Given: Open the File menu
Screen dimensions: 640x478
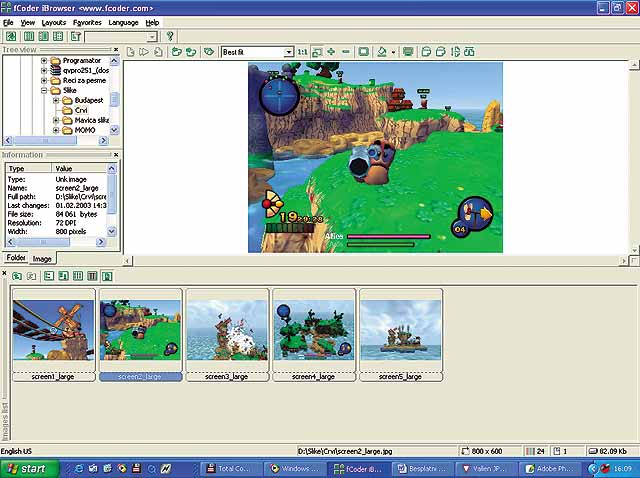Looking at the screenshot, I should point(8,23).
